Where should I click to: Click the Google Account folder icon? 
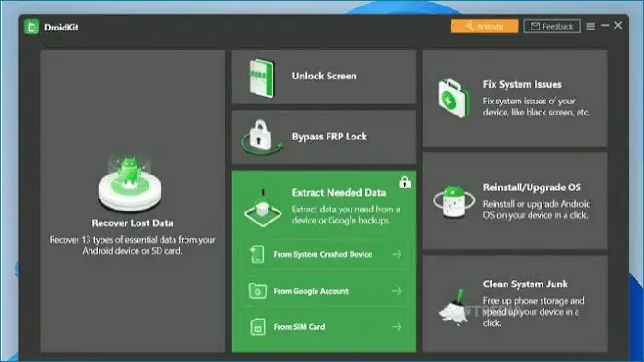257,291
